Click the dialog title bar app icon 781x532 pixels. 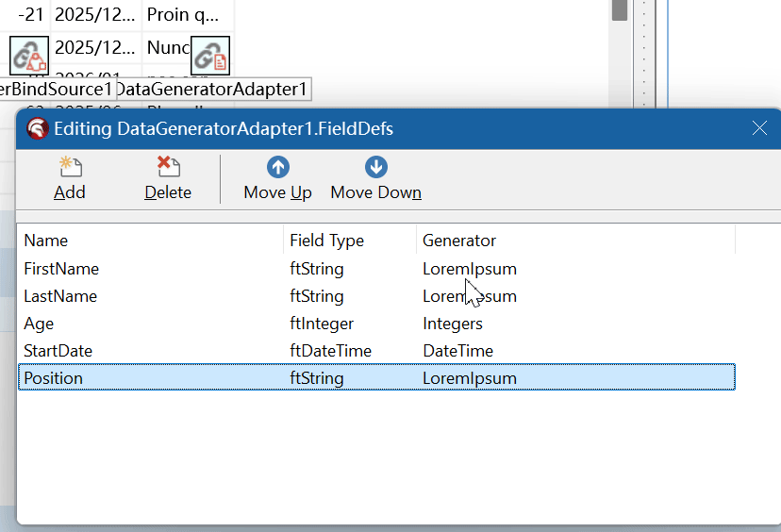click(38, 129)
